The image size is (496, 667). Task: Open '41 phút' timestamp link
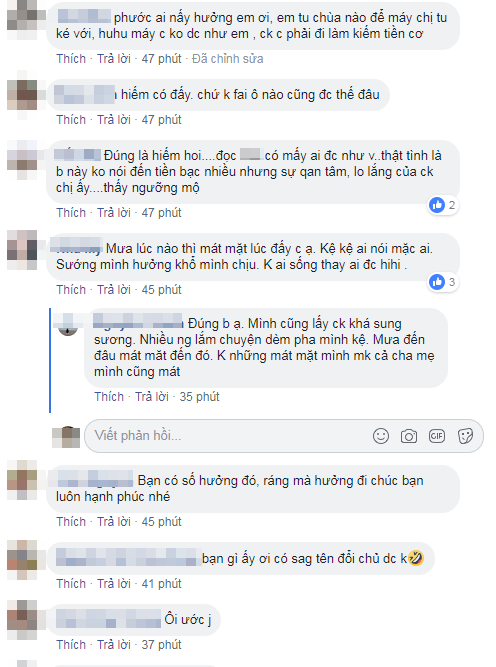point(161,584)
